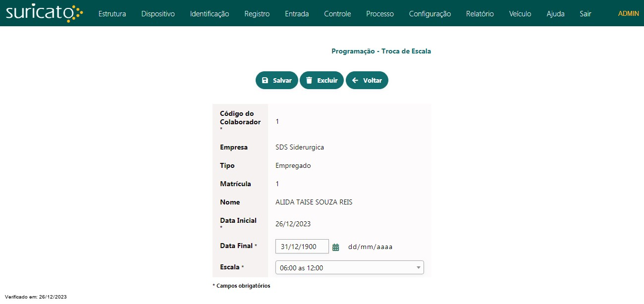Image resolution: width=644 pixels, height=304 pixels.
Task: Open the Estrutura menu
Action: click(x=112, y=14)
